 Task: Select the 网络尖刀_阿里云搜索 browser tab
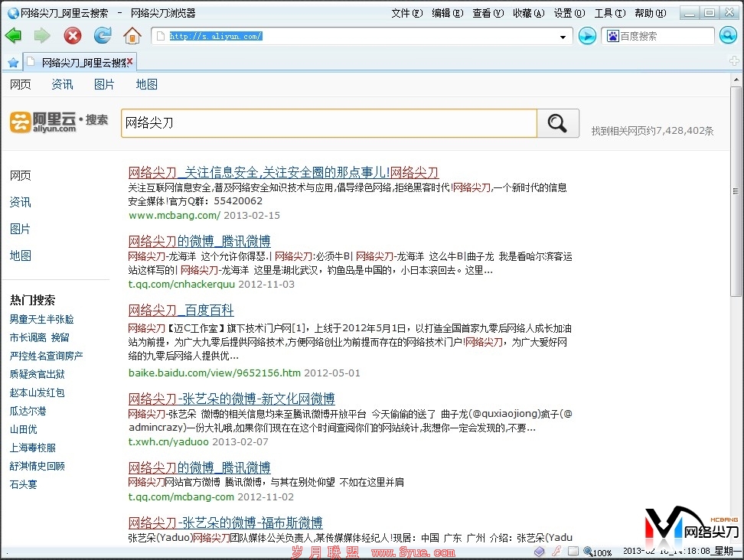click(80, 62)
